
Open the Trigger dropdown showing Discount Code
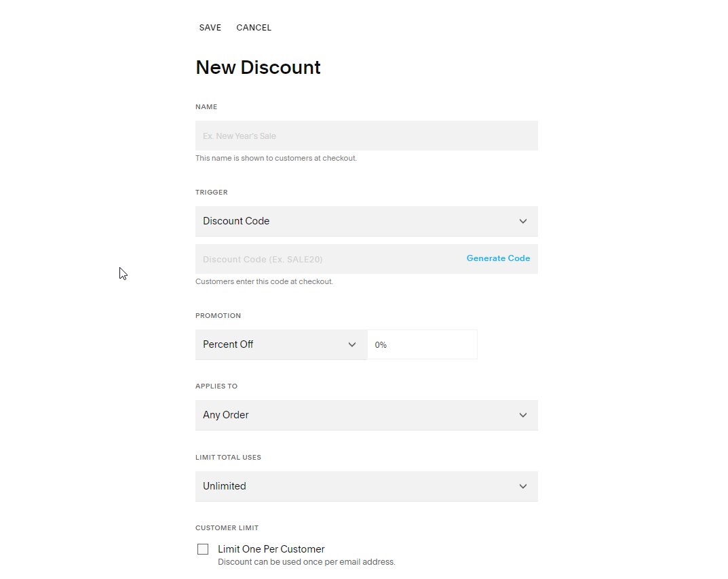click(x=353, y=221)
